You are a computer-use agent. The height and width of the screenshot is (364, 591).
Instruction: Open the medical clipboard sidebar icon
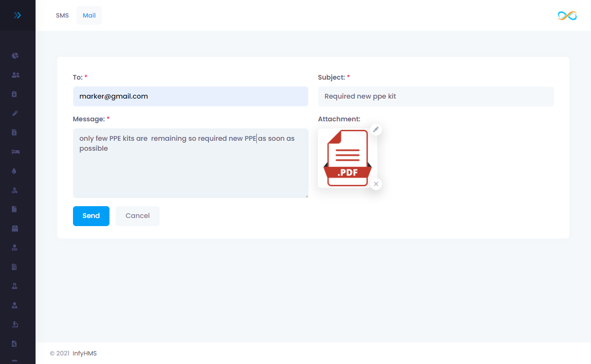15,94
